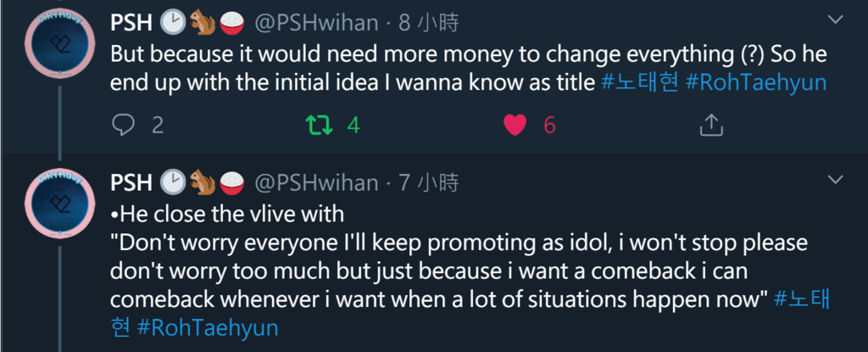Unlike the tweet via red heart
868x352 pixels.
coord(515,126)
